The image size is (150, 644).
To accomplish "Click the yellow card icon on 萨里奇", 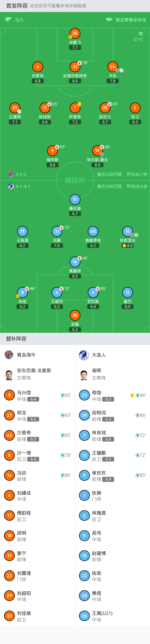I will [x=79, y=104].
